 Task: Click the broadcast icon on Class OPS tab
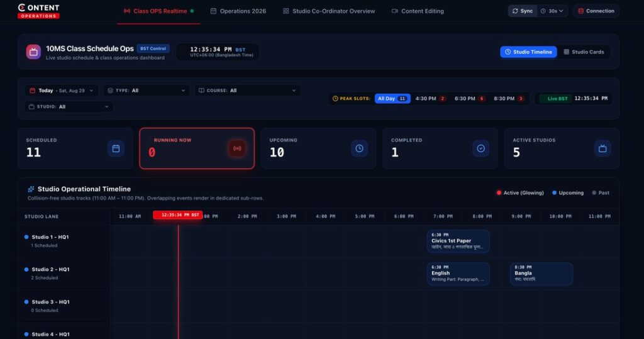[x=127, y=11]
